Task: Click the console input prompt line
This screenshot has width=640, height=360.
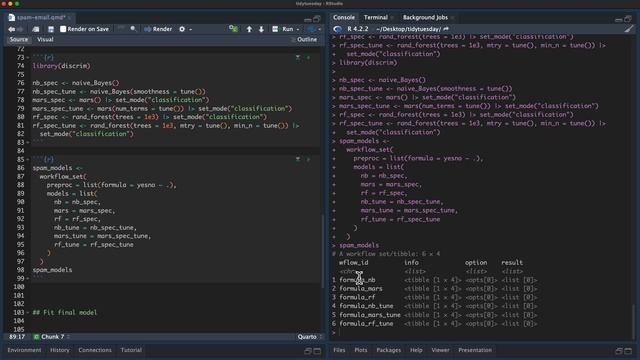Action: click(x=482, y=332)
